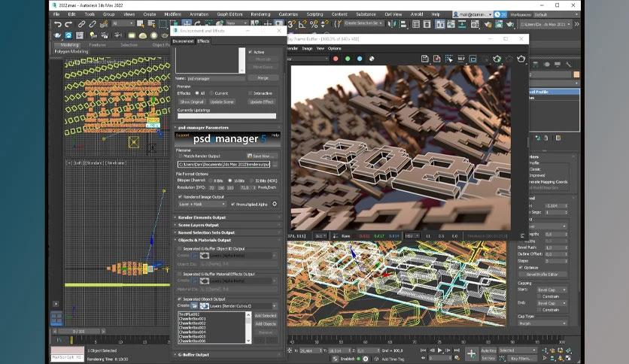
Task: Open the Scripting menu
Action: (314, 14)
